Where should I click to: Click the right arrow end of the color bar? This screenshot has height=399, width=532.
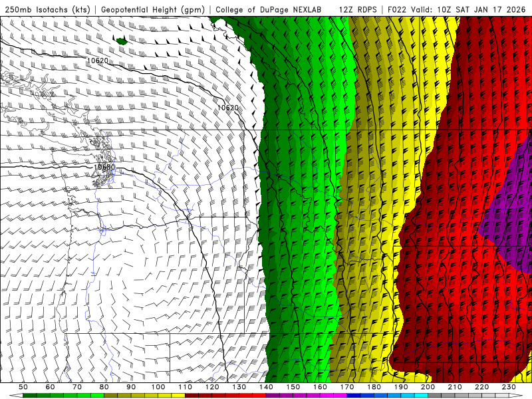516,396
